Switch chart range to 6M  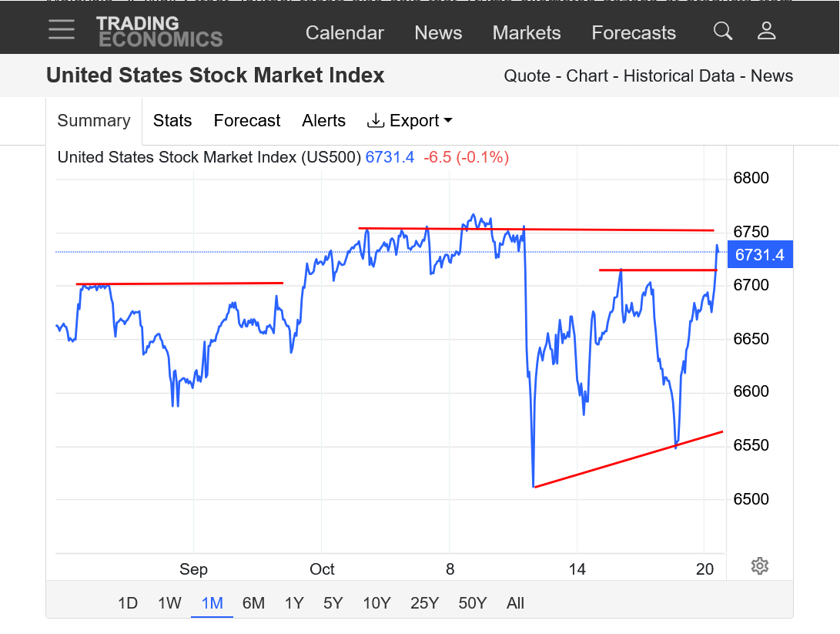(x=253, y=603)
